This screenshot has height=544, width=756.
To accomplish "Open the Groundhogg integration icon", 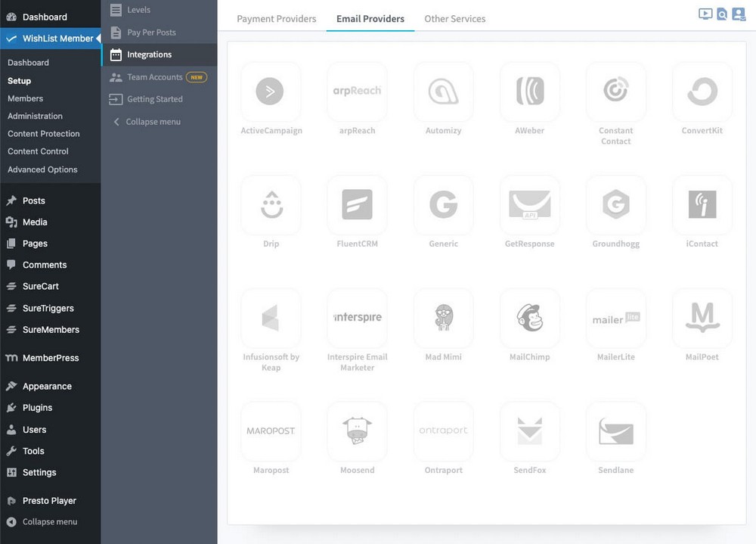I will (x=615, y=205).
